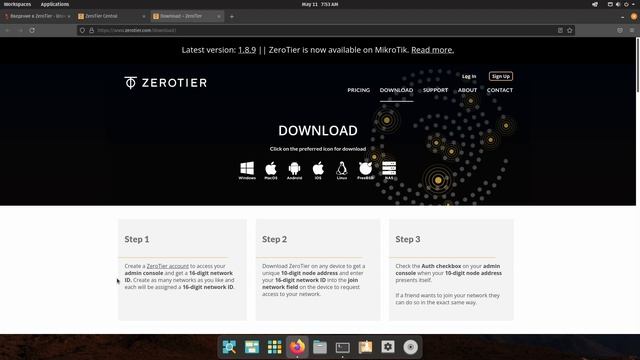Open the CONTACT navigation item
Image resolution: width=640 pixels, height=360 pixels.
point(500,90)
